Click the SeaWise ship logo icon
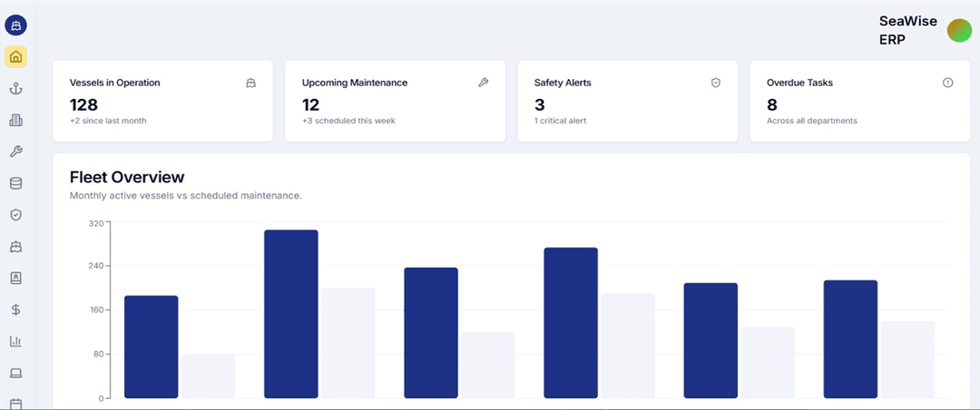Screen dimensions: 980x410 15,25
